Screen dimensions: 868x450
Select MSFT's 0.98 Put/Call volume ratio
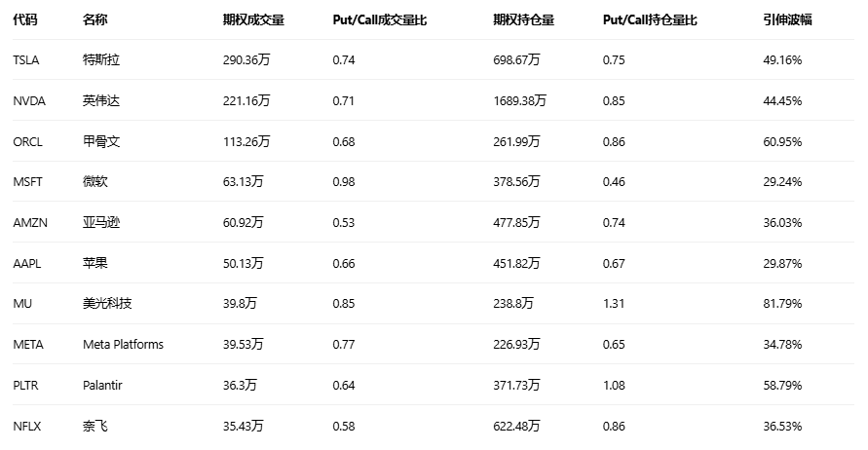(x=343, y=182)
